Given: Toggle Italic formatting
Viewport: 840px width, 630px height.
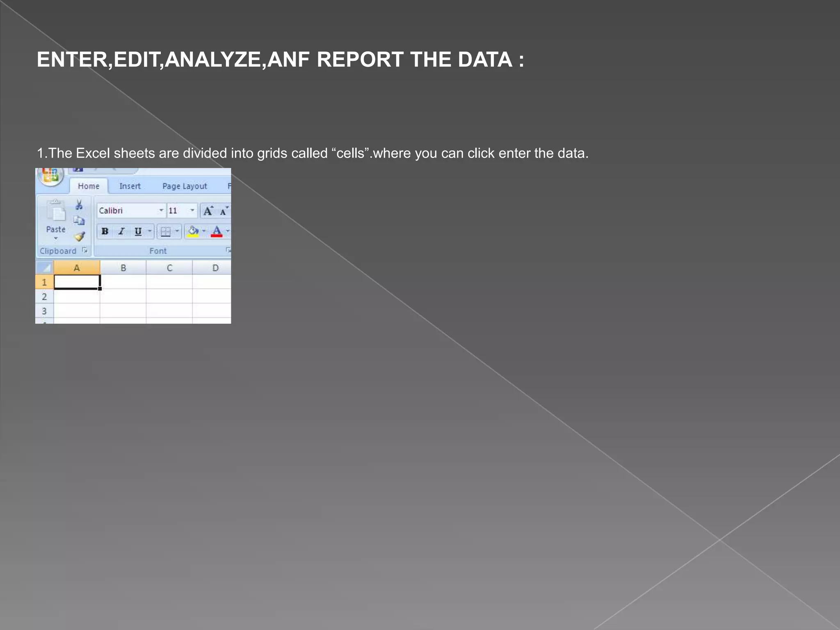Looking at the screenshot, I should coord(121,232).
